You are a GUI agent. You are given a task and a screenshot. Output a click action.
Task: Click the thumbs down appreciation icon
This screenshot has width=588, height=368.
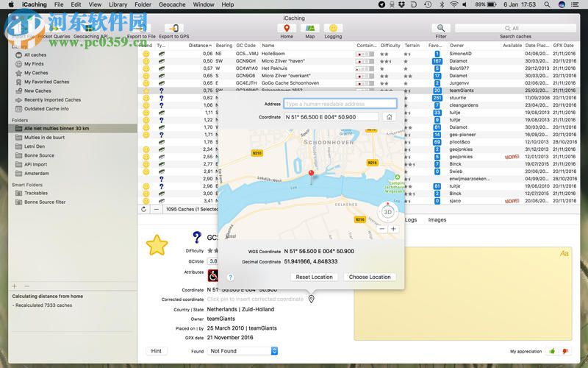(565, 351)
